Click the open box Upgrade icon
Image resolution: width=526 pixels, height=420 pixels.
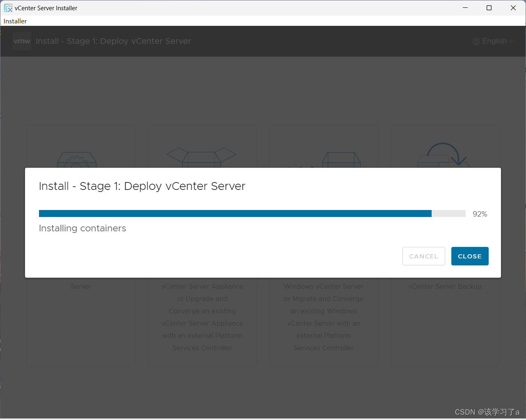tap(201, 157)
